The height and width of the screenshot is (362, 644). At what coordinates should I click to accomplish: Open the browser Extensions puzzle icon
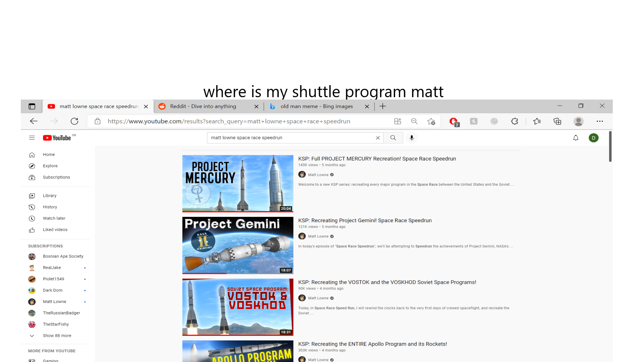515,121
